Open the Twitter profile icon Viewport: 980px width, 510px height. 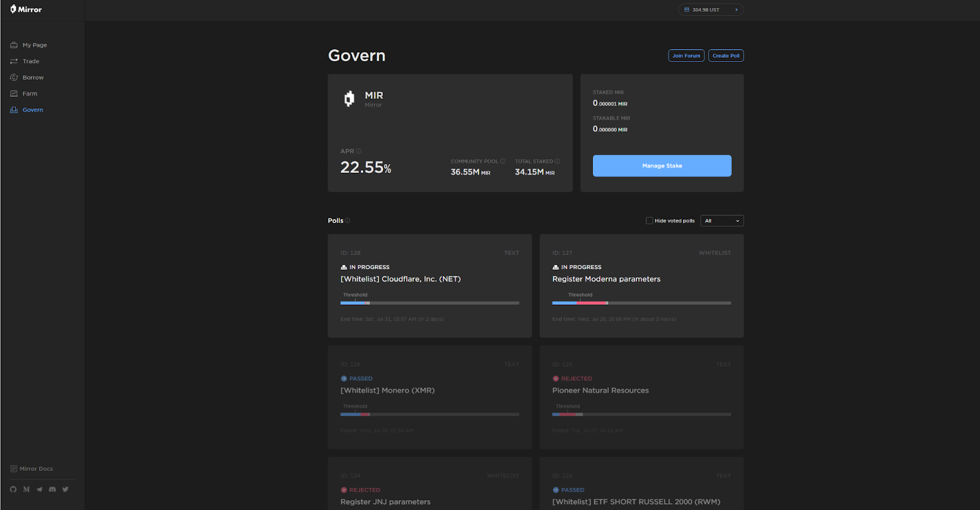(66, 489)
